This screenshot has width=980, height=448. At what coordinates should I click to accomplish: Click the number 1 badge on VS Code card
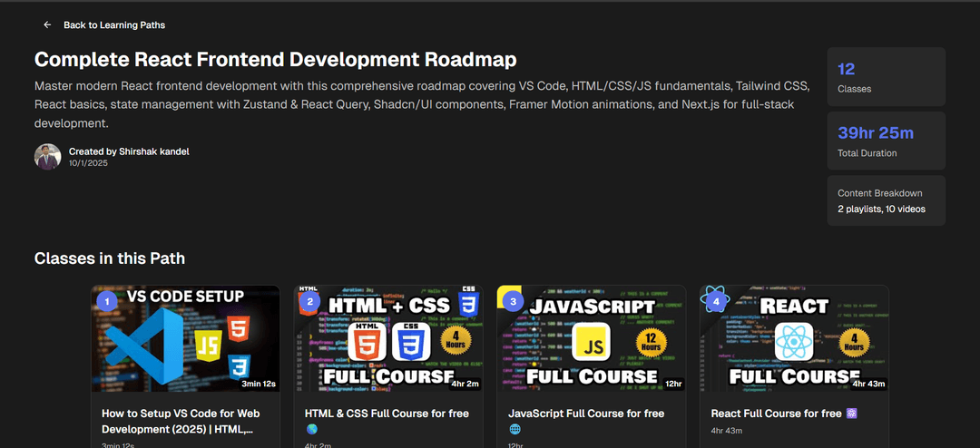(107, 301)
